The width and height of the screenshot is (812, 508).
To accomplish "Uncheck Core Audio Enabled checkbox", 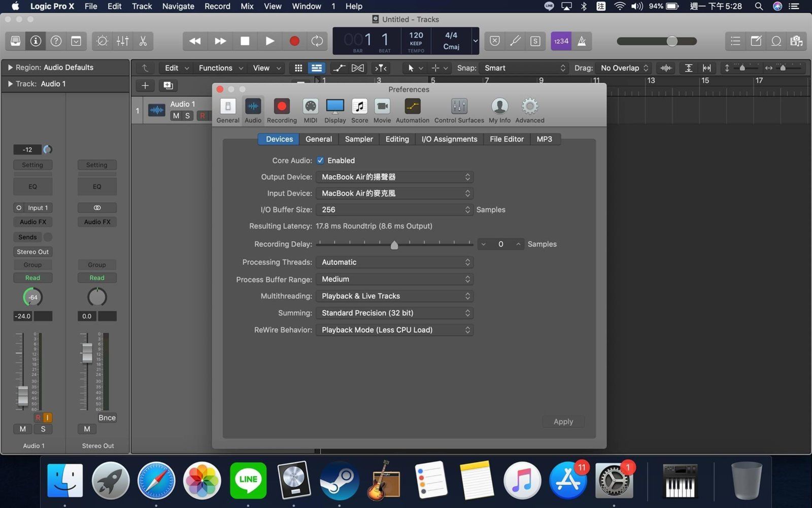I will 320,161.
